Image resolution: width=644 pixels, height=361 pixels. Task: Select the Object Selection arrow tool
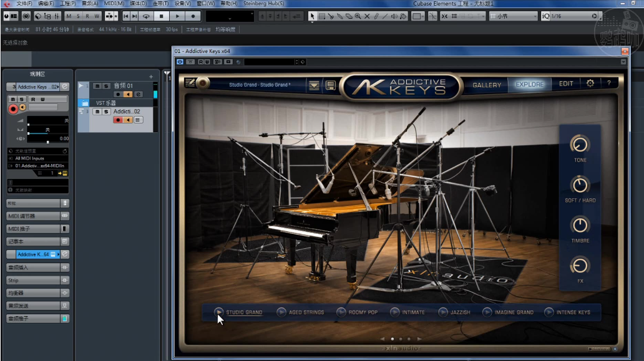pyautogui.click(x=312, y=16)
